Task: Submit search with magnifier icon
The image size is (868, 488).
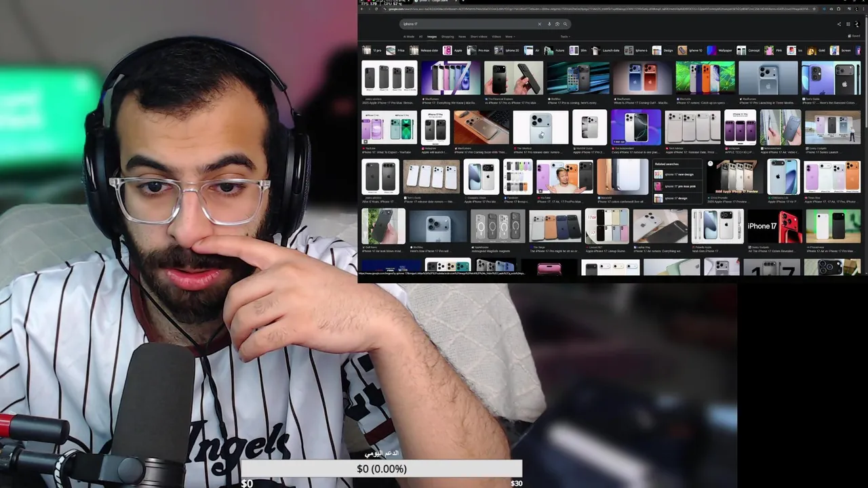Action: pyautogui.click(x=565, y=24)
